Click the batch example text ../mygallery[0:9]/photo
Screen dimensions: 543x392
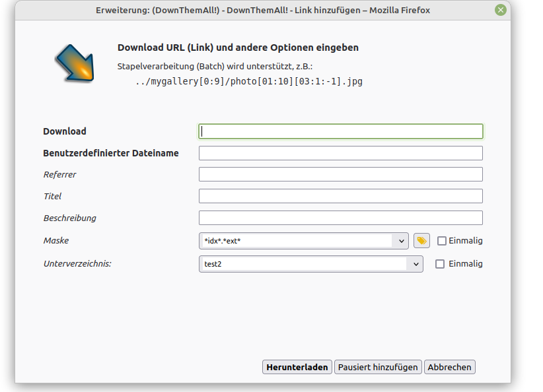pyautogui.click(x=249, y=81)
